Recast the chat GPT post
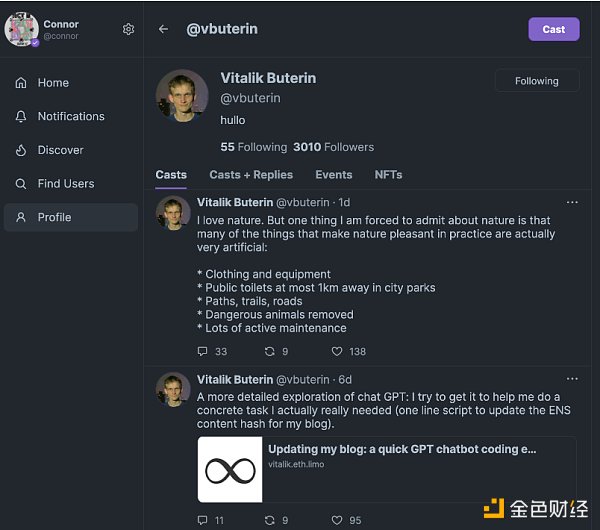This screenshot has width=600, height=530. [269, 520]
